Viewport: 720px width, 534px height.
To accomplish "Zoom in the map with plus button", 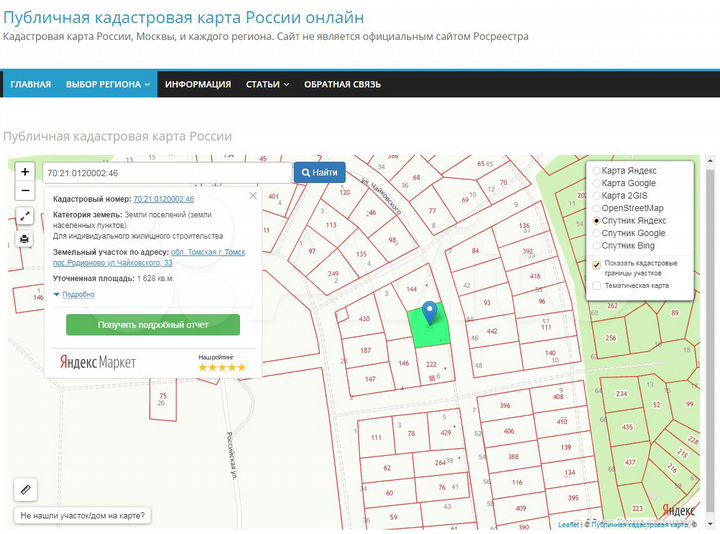I will (x=25, y=172).
